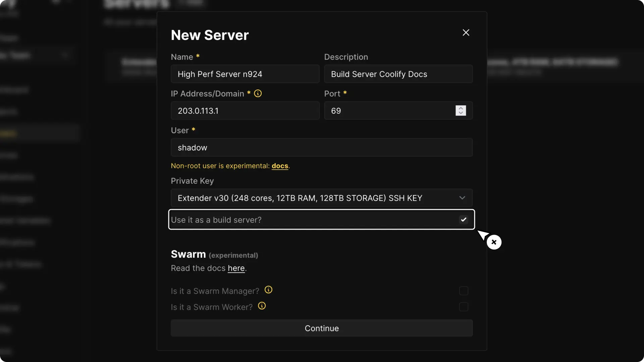Edit the server Name field
Screen dimensions: 644x362
coord(245,74)
